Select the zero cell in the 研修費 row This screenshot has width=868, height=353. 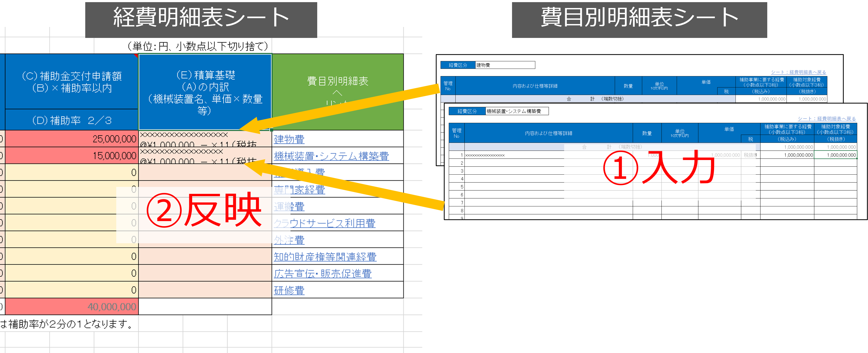click(x=71, y=290)
